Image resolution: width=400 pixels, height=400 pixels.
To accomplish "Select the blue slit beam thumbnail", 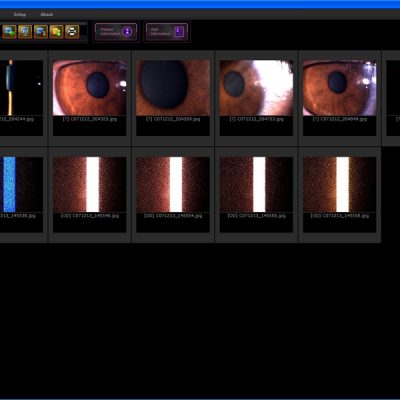I will pos(21,184).
